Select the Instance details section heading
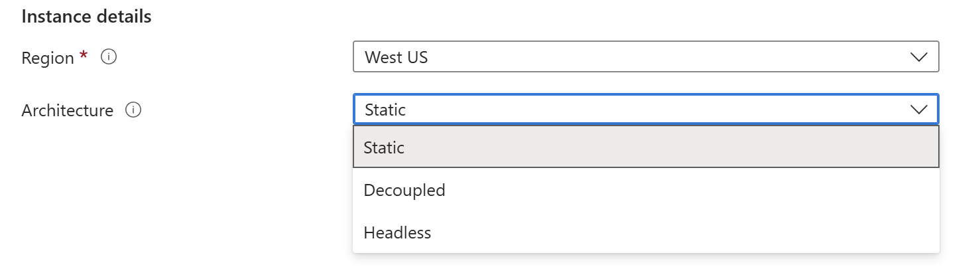This screenshot has width=980, height=267. pos(86,17)
